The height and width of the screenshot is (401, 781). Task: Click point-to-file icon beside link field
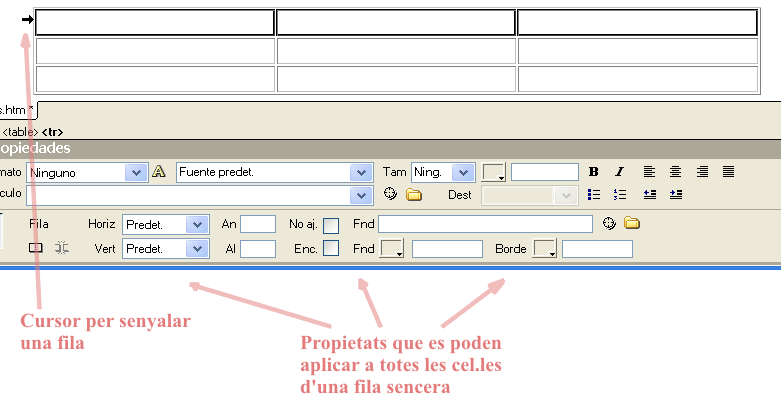pos(390,194)
